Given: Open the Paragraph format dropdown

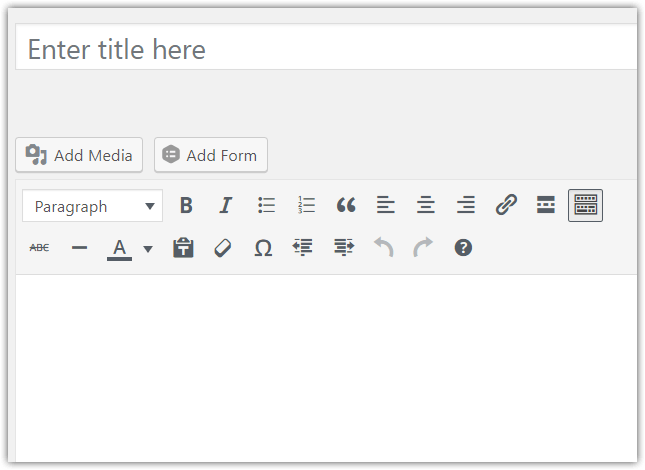Looking at the screenshot, I should [93, 206].
